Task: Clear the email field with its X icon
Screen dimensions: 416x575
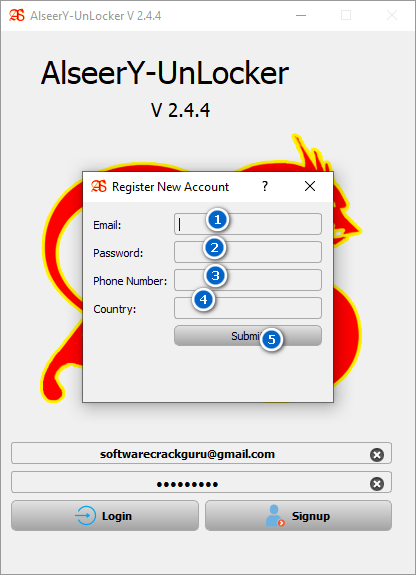Action: [377, 455]
